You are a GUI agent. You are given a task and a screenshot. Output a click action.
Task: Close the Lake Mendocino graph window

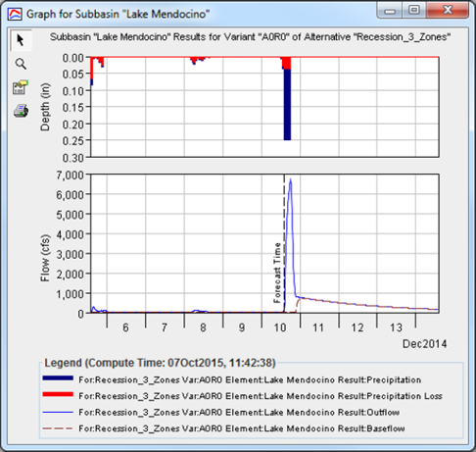coord(448,10)
